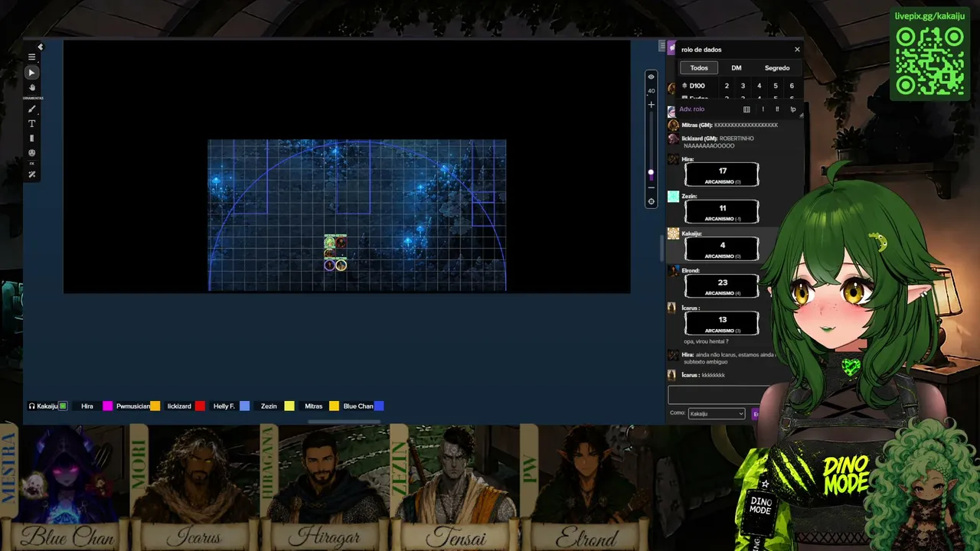The image size is (980, 551).
Task: Click lickizard avatar in chat
Action: click(x=673, y=139)
